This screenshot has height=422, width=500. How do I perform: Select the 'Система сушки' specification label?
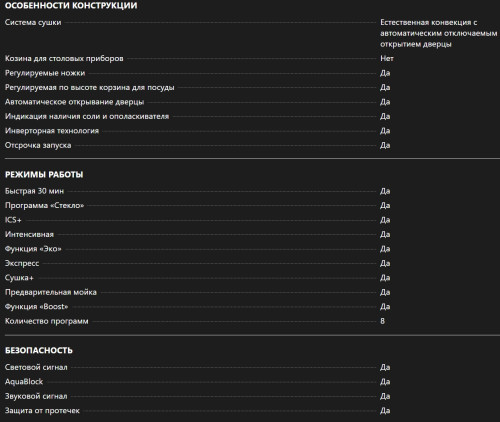(33, 22)
